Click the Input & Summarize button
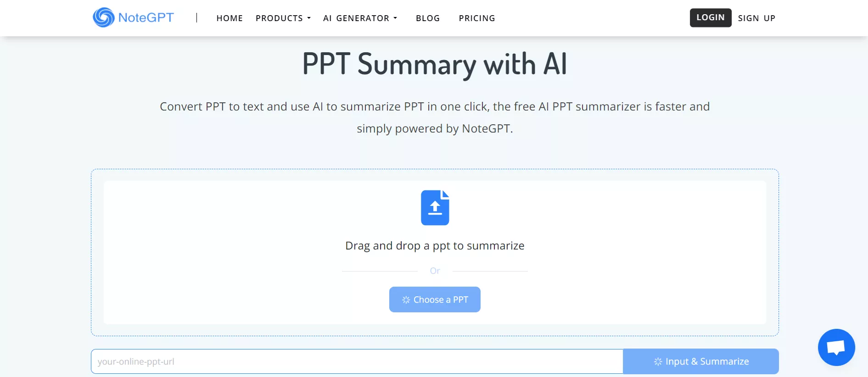The width and height of the screenshot is (868, 377). point(701,361)
